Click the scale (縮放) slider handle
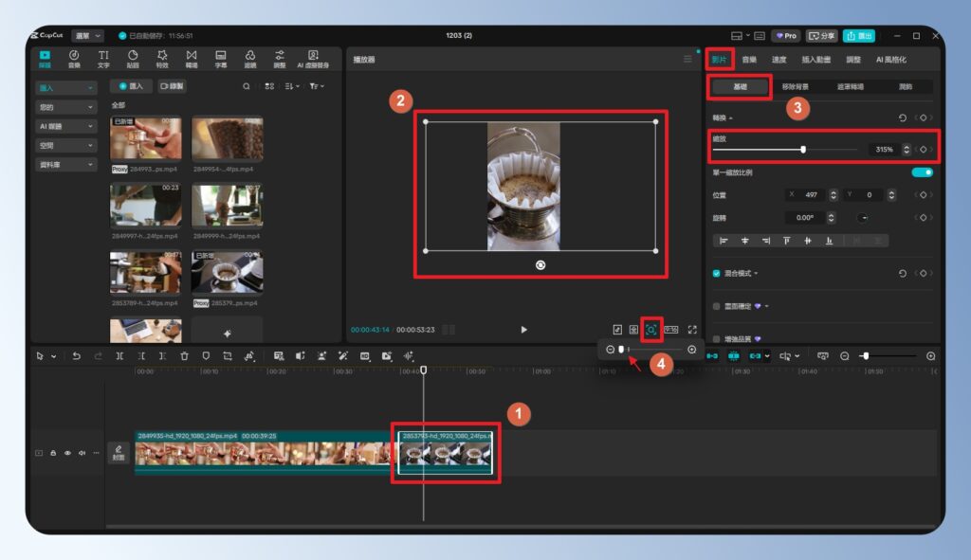The image size is (971, 560). (x=803, y=149)
